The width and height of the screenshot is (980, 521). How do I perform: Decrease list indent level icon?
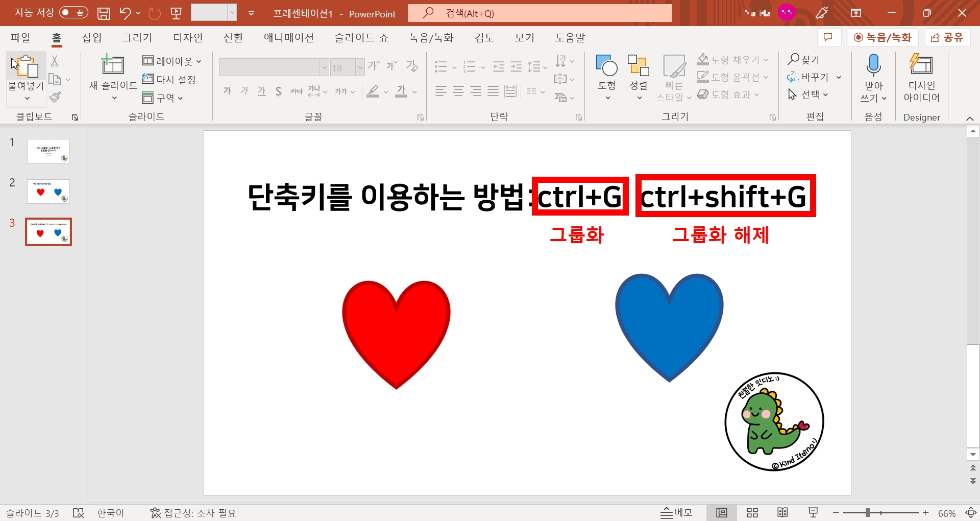point(499,66)
